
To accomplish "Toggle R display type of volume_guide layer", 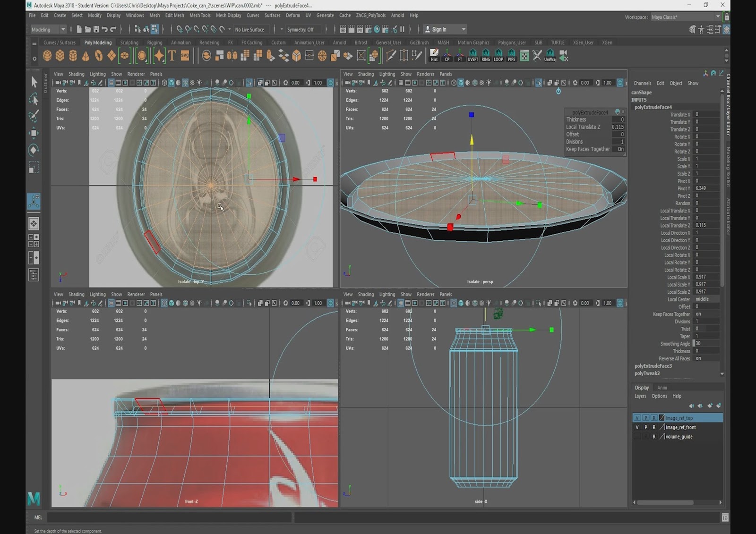I will [654, 437].
